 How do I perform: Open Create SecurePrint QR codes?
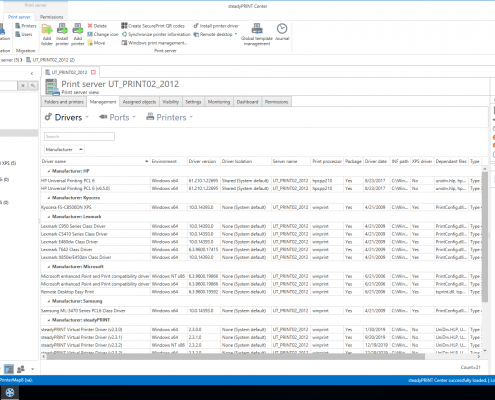pyautogui.click(x=153, y=26)
